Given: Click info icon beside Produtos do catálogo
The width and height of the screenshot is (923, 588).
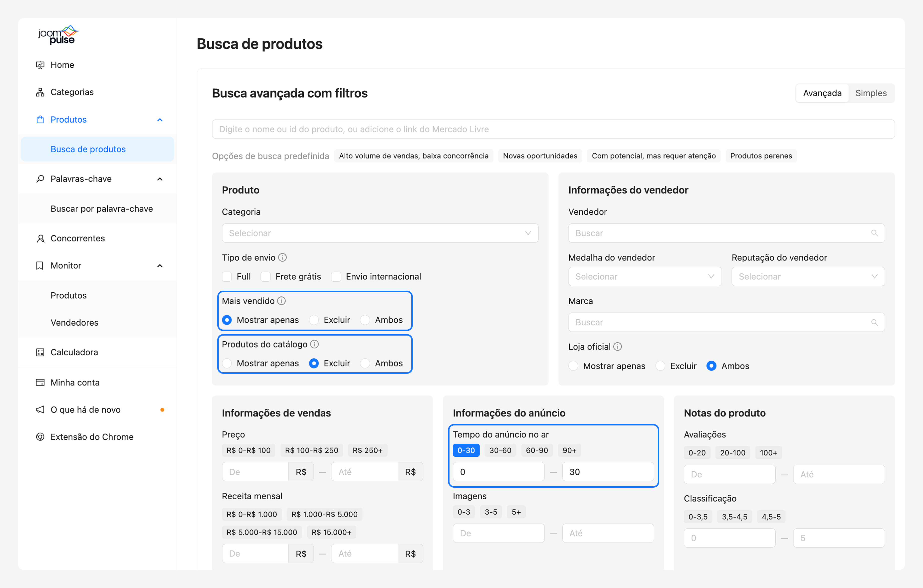Looking at the screenshot, I should pos(314,344).
